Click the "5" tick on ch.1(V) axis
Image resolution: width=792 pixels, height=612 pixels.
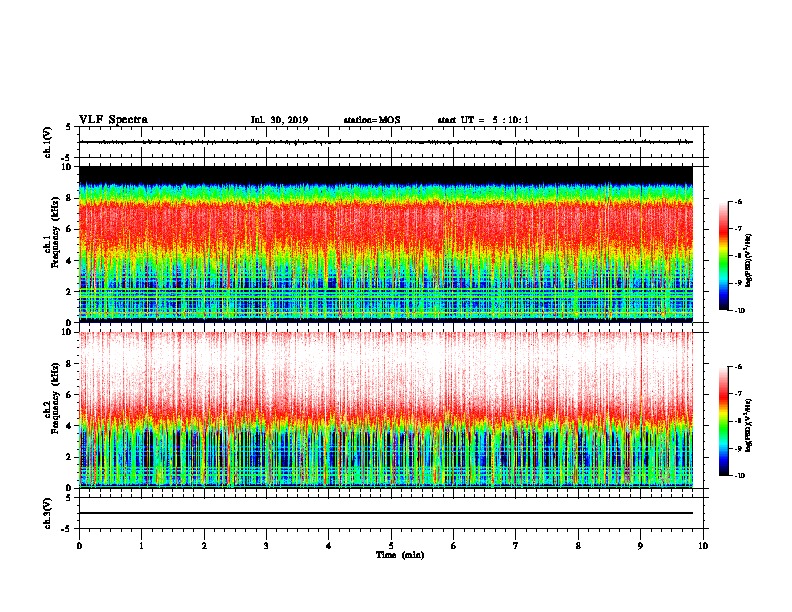[68, 127]
